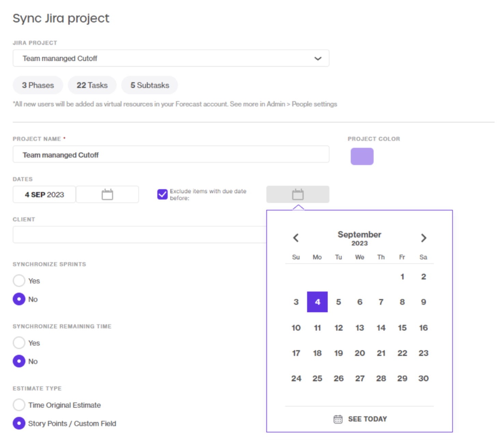
Task: Pick September 15 in the calendar
Action: (x=402, y=328)
